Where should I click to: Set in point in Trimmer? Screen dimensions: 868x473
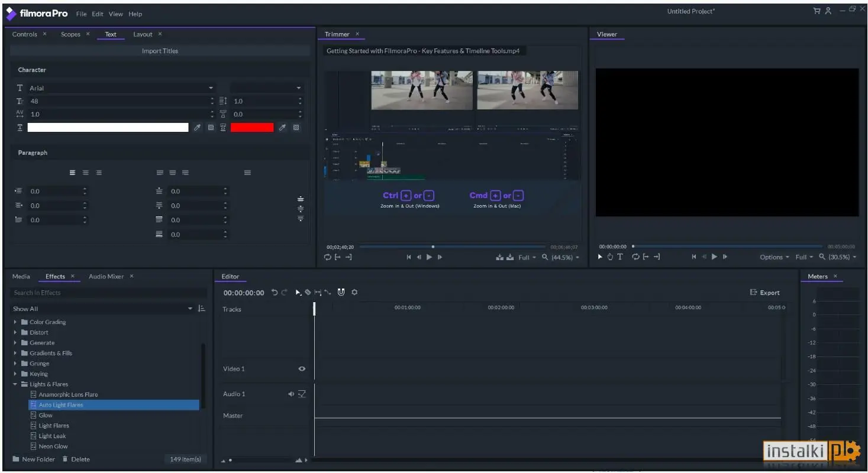point(338,257)
